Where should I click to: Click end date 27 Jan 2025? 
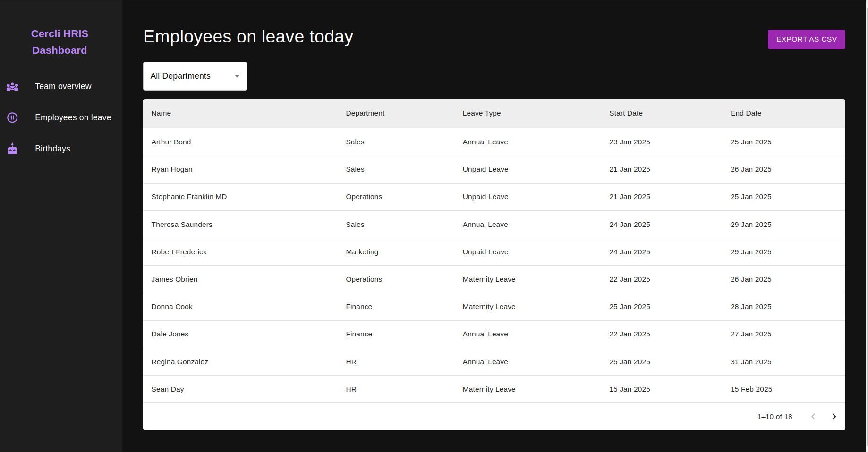pos(751,334)
